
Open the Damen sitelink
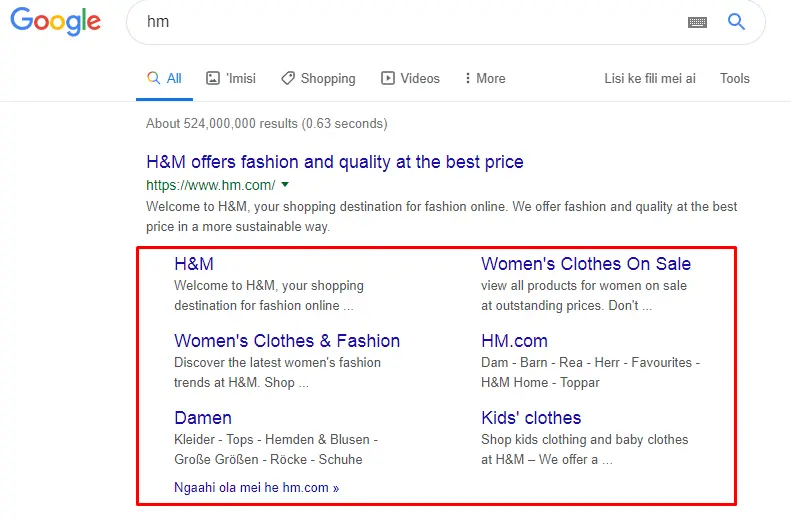[203, 418]
